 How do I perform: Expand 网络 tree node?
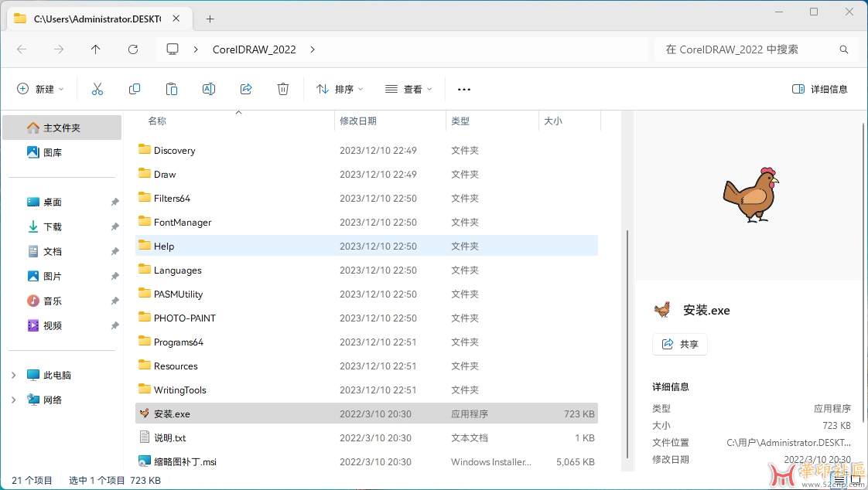click(x=13, y=400)
